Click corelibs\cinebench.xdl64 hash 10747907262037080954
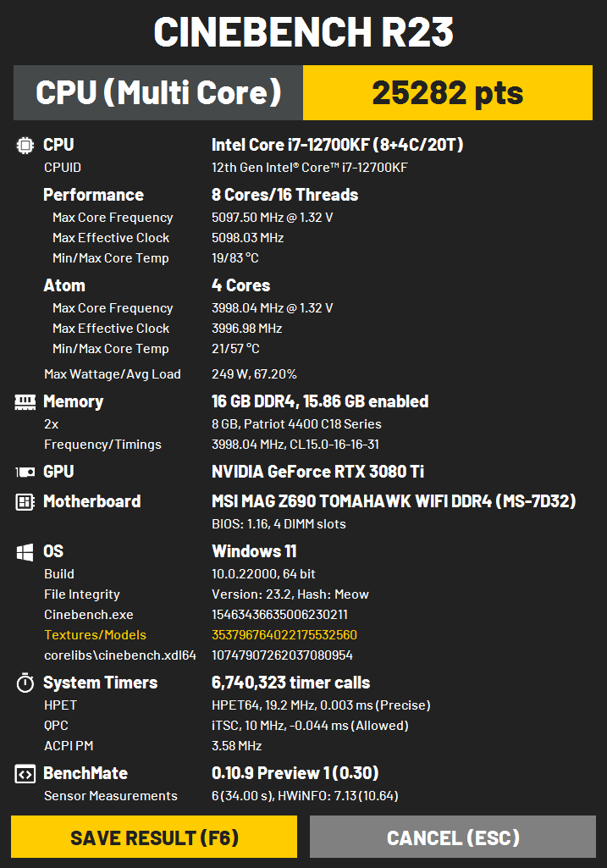This screenshot has height=868, width=607. [282, 655]
